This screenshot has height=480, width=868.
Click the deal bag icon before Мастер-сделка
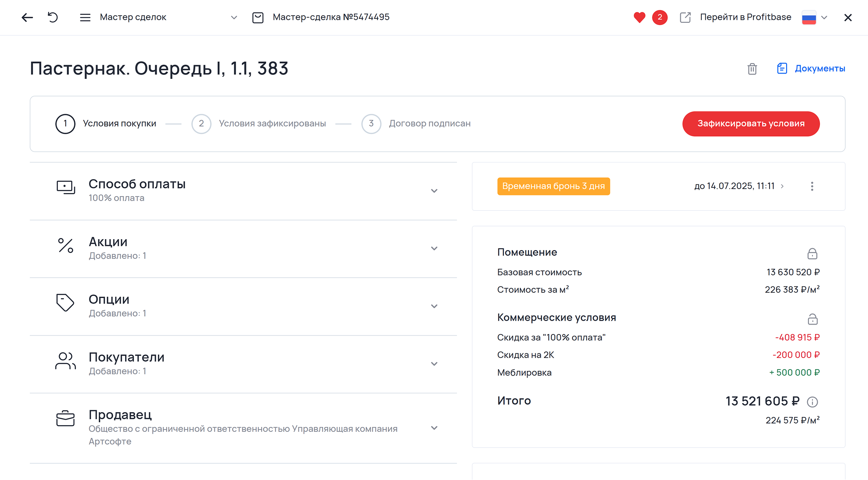258,18
